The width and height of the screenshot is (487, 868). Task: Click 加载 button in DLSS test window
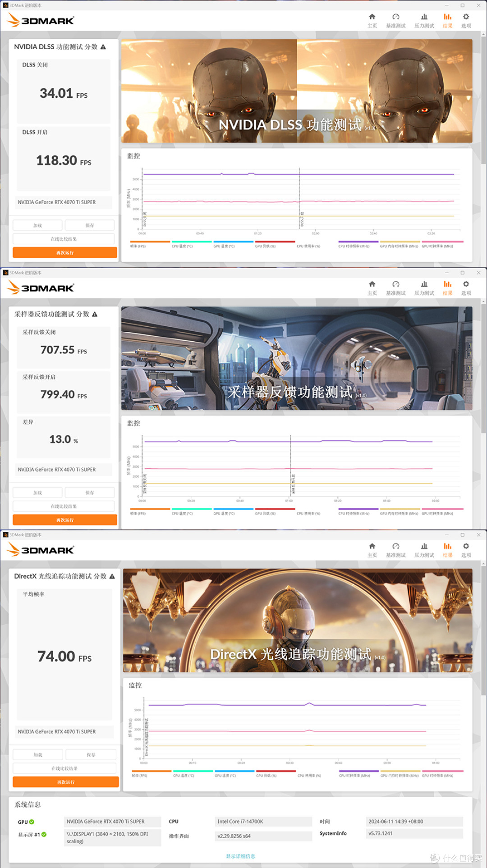click(x=37, y=225)
